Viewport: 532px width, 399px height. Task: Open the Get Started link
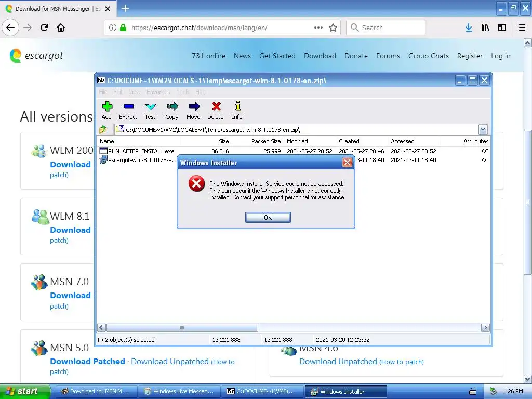(277, 56)
